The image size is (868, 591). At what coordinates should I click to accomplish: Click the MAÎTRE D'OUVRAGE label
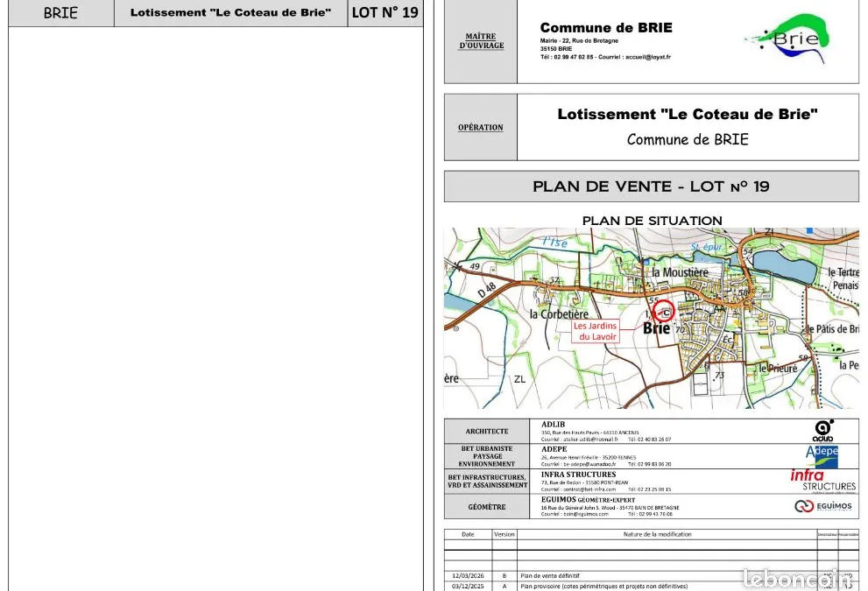point(481,41)
